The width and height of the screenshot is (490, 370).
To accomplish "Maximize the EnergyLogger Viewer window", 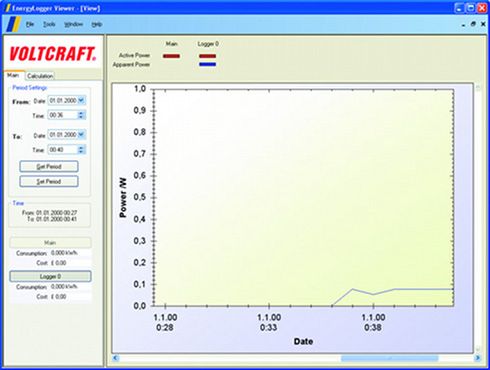I will (470, 8).
